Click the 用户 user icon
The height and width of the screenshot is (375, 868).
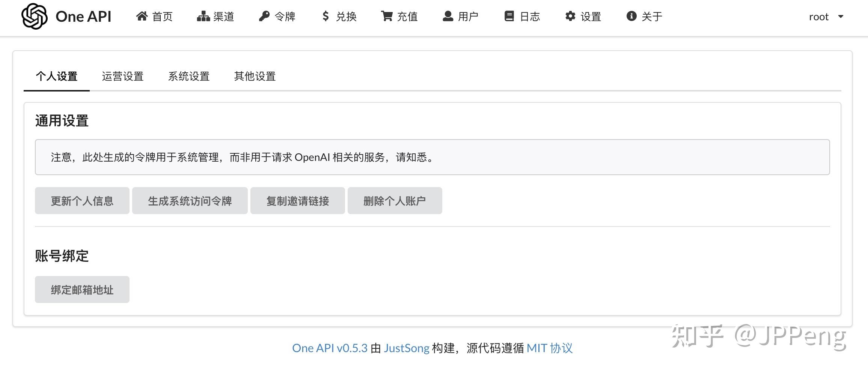[447, 16]
